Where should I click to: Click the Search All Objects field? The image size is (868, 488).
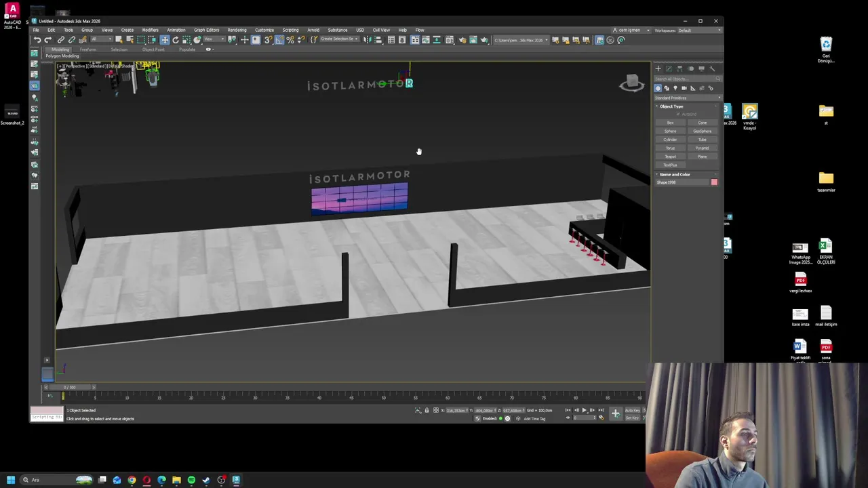click(687, 79)
